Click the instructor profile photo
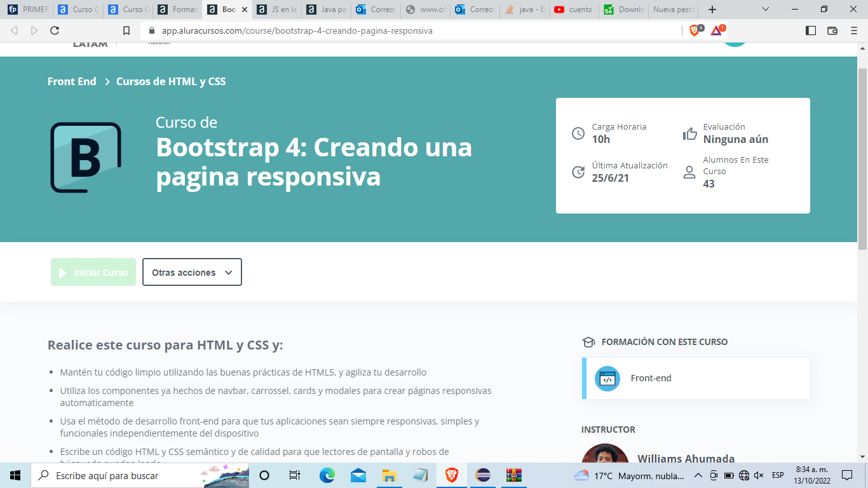 click(606, 453)
